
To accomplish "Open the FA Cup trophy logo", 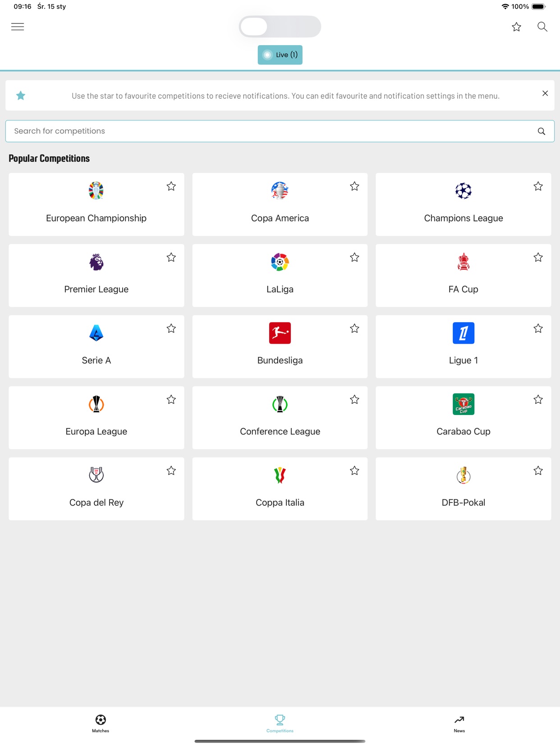I will pos(464,262).
